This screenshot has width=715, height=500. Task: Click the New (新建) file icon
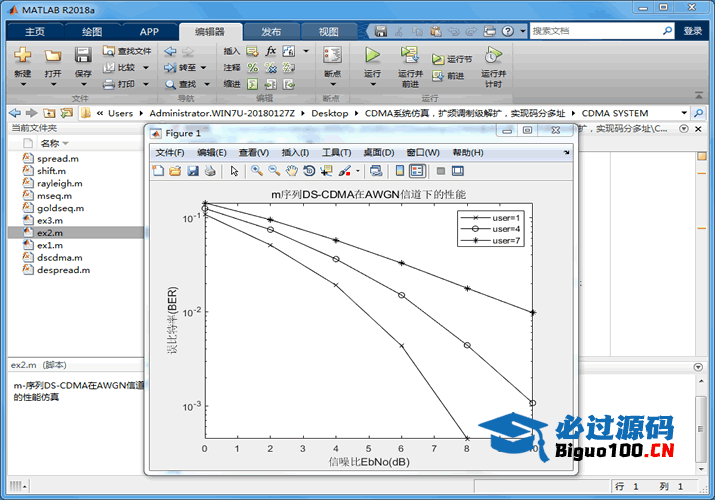[x=22, y=56]
